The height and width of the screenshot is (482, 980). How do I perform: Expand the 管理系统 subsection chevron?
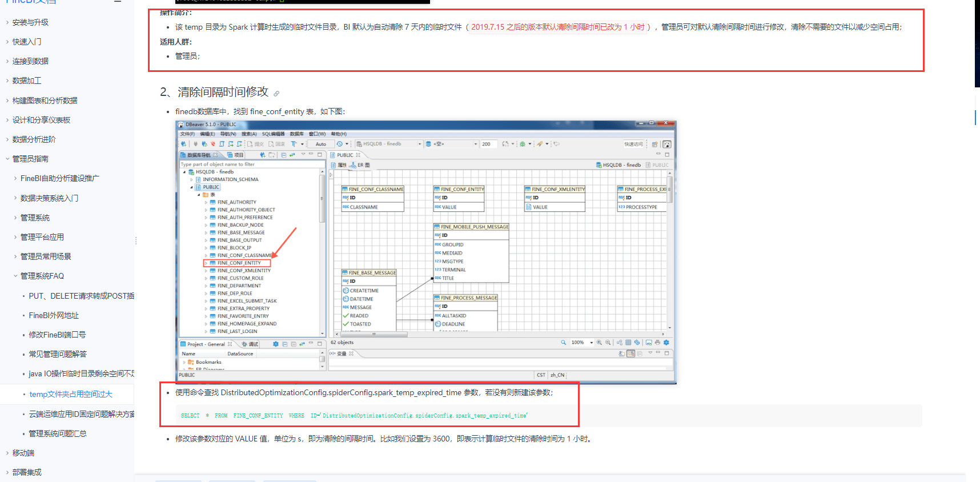tap(15, 218)
